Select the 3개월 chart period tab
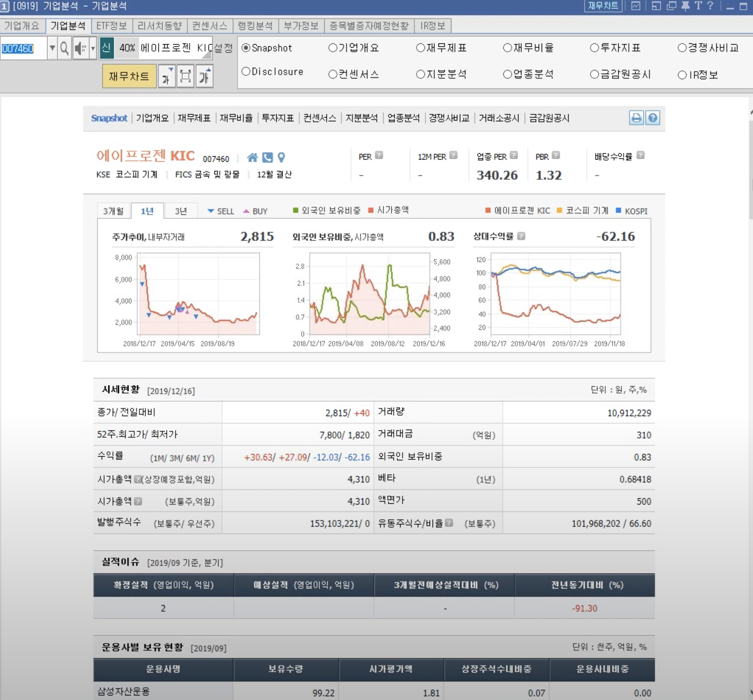The image size is (753, 700). pyautogui.click(x=113, y=211)
